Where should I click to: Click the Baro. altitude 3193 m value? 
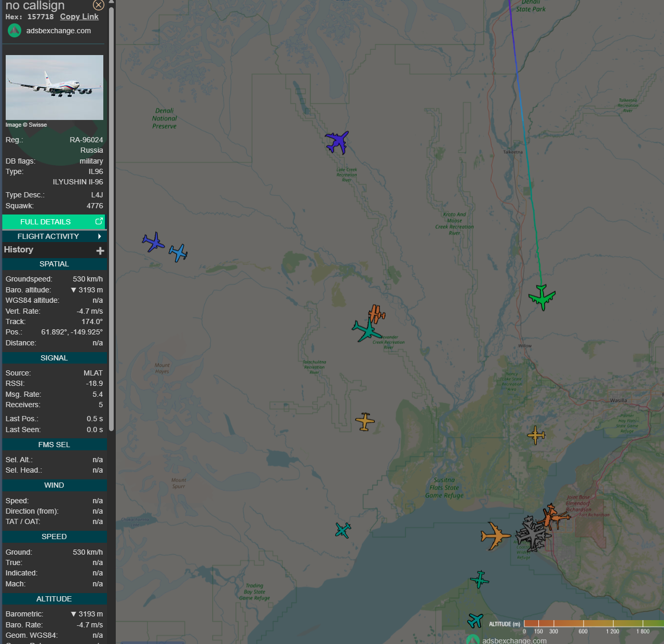tap(87, 290)
